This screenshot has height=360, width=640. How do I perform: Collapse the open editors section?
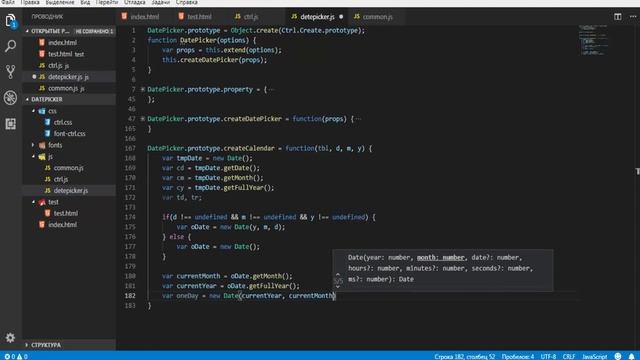[27, 31]
